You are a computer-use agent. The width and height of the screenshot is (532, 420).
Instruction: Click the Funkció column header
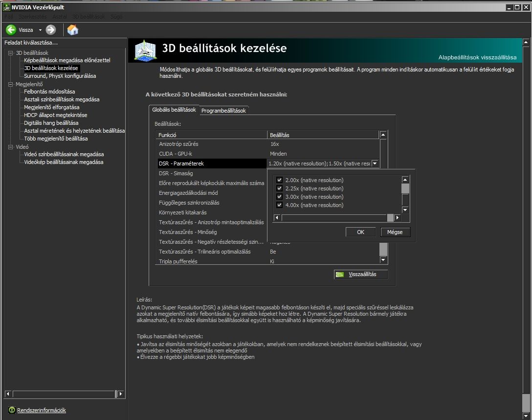pos(211,135)
